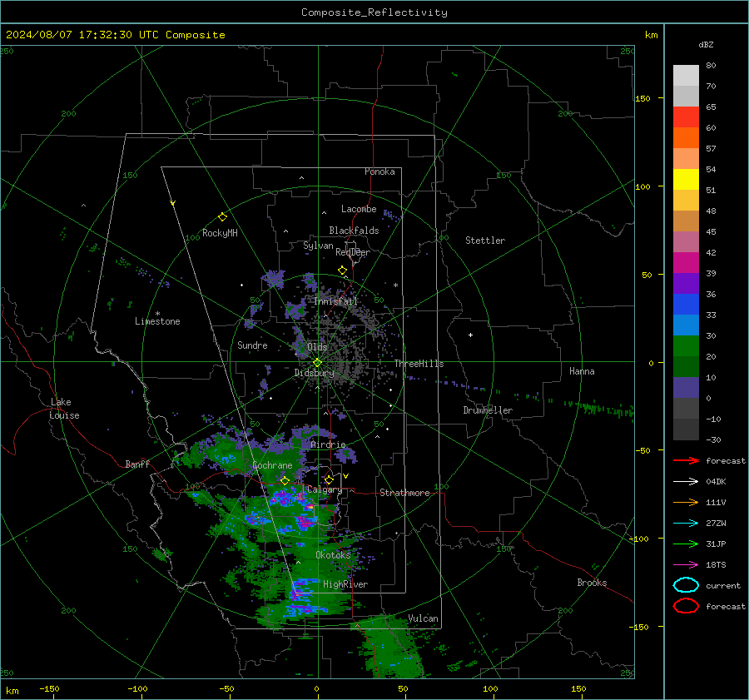Click the asterisk marker above Limestone
The image size is (749, 700).
click(x=157, y=314)
